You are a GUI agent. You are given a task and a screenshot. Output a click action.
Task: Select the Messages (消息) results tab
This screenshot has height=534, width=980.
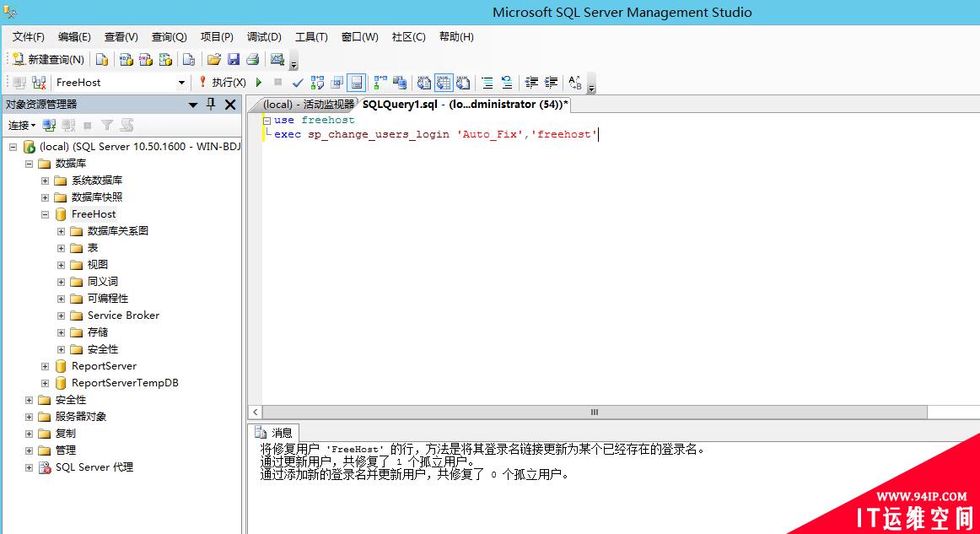tap(275, 433)
